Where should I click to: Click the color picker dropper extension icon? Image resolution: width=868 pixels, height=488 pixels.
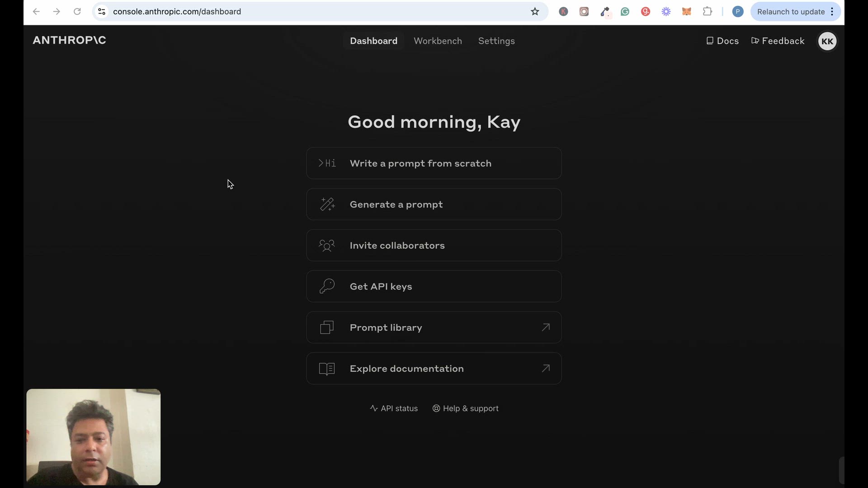coord(605,12)
